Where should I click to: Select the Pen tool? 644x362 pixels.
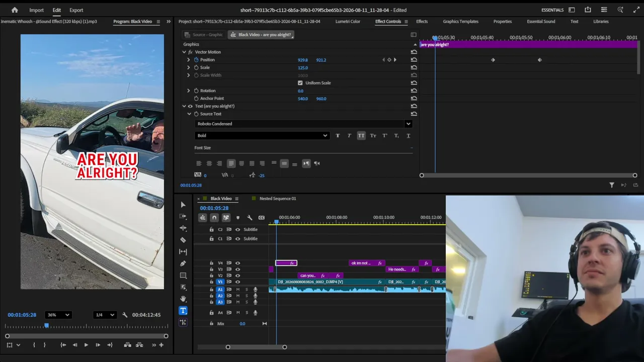coord(183,263)
